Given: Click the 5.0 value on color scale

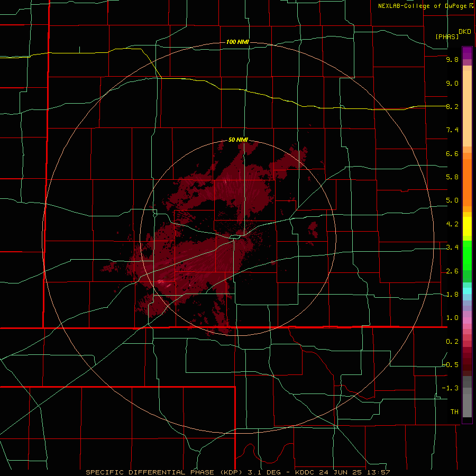Looking at the screenshot, I should click(x=452, y=200).
